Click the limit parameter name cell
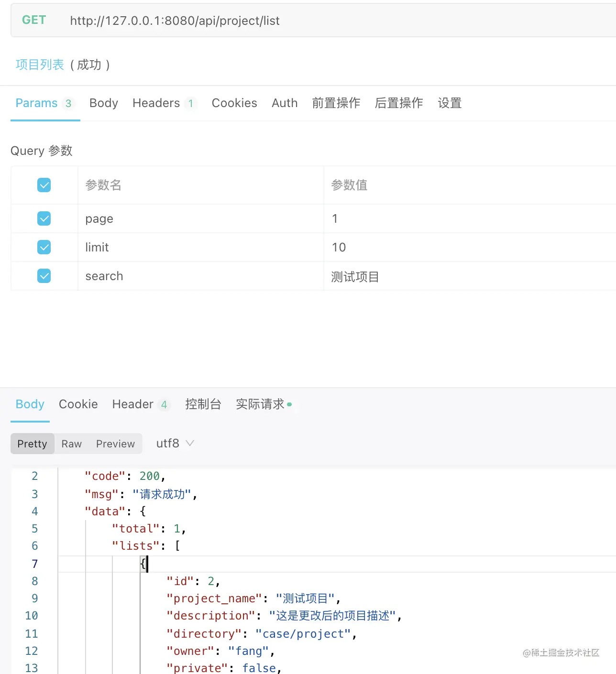Screen dimensions: 616x674 pyautogui.click(x=201, y=247)
